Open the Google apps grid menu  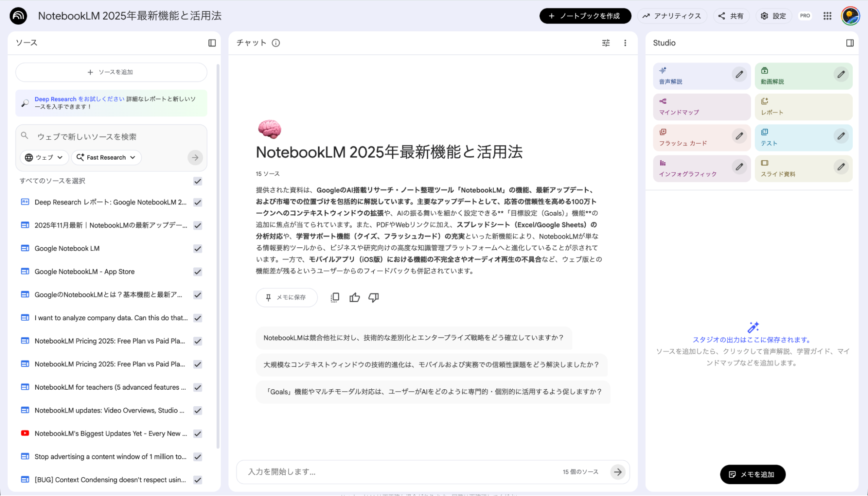pyautogui.click(x=827, y=16)
